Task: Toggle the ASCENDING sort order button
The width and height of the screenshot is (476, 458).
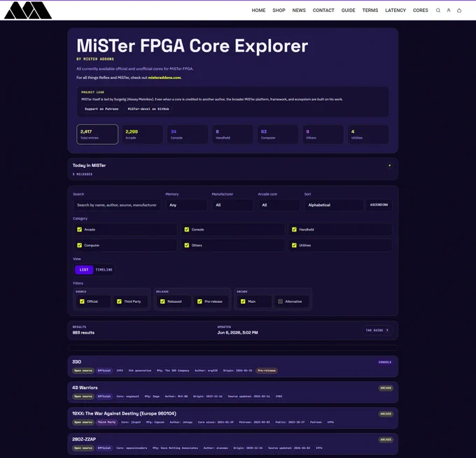Action: pyautogui.click(x=379, y=205)
